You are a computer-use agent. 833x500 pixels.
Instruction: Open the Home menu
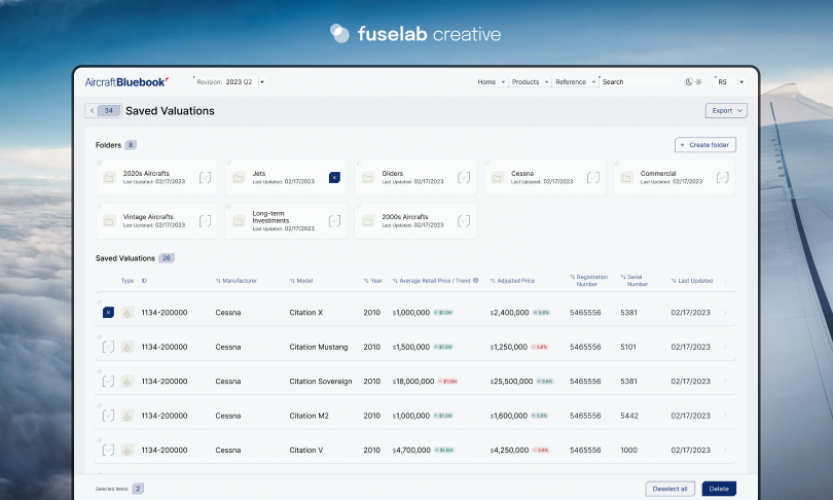pyautogui.click(x=490, y=82)
